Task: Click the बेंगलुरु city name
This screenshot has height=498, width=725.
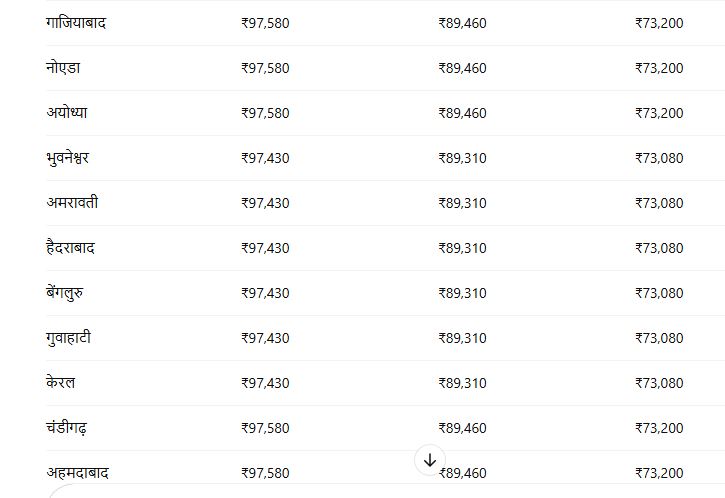Action: pos(65,293)
